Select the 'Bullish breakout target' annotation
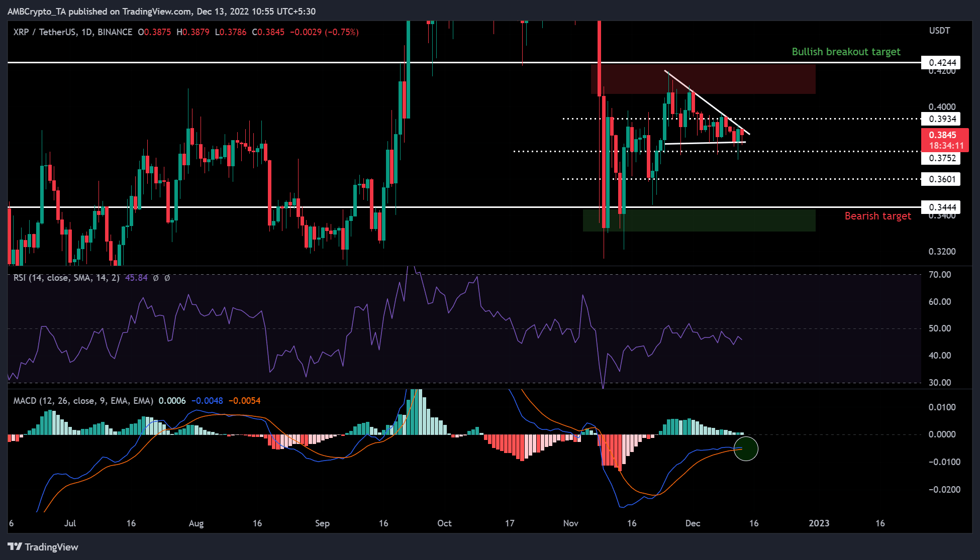Viewport: 980px width, 560px height. coord(846,52)
